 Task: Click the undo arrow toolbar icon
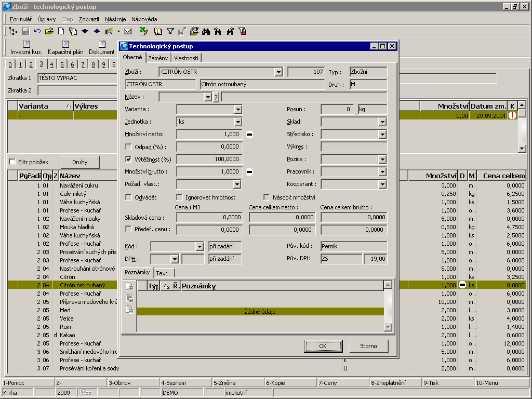(37, 31)
